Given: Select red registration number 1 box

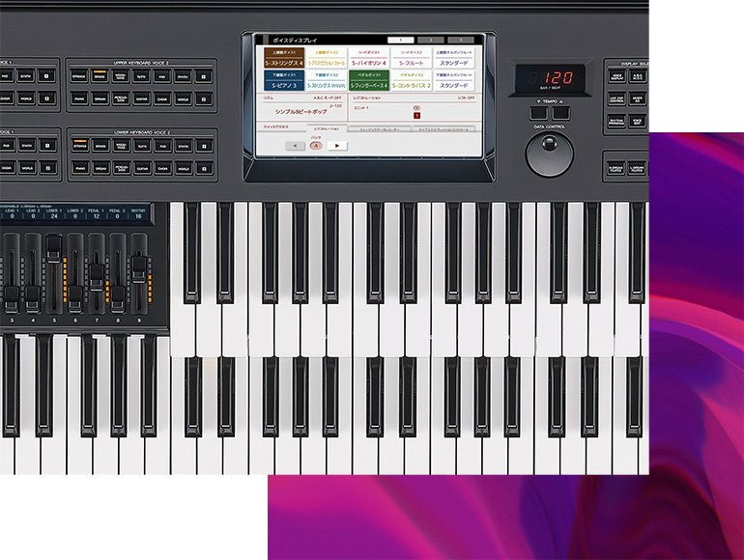Looking at the screenshot, I should [416, 115].
